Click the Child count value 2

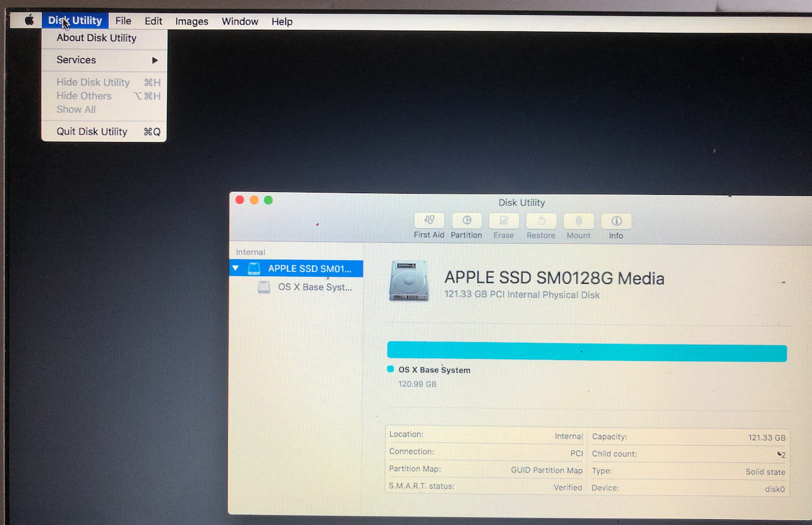[x=783, y=455]
